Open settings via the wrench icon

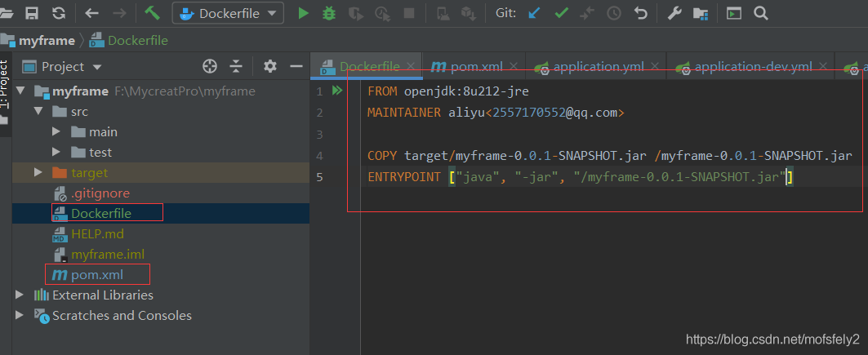pos(674,13)
